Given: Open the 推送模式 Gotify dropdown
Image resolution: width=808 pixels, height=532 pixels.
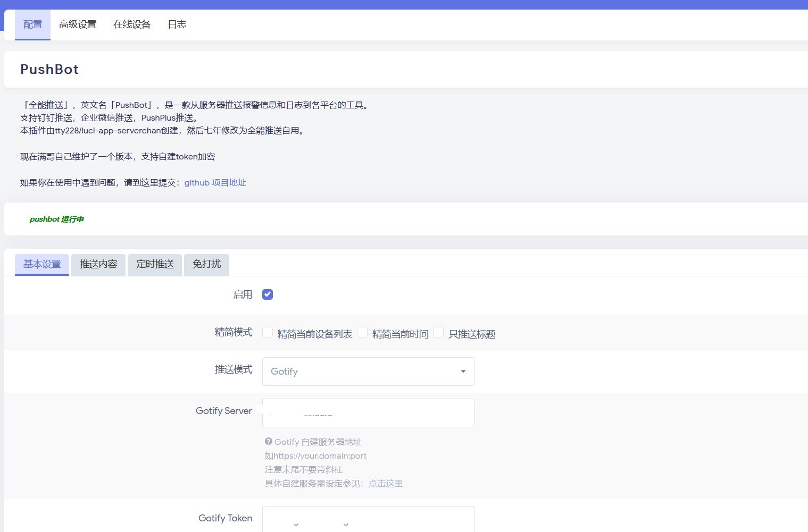Looking at the screenshot, I should 368,371.
